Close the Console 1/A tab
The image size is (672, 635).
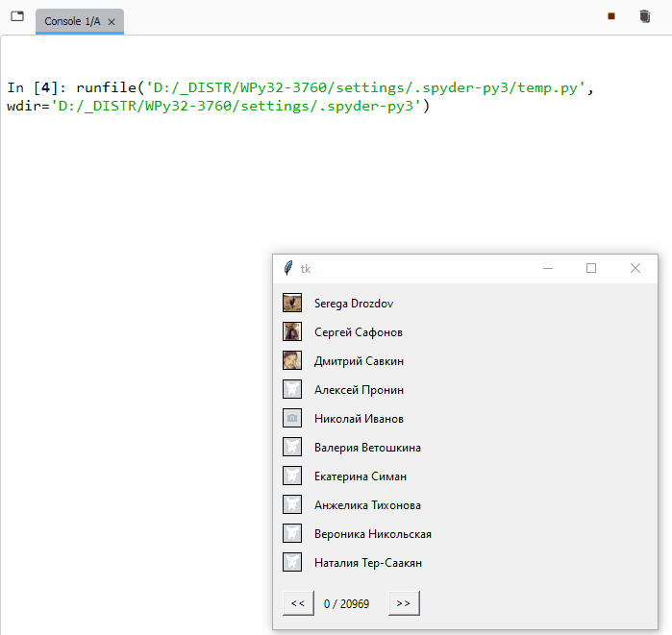click(x=112, y=21)
